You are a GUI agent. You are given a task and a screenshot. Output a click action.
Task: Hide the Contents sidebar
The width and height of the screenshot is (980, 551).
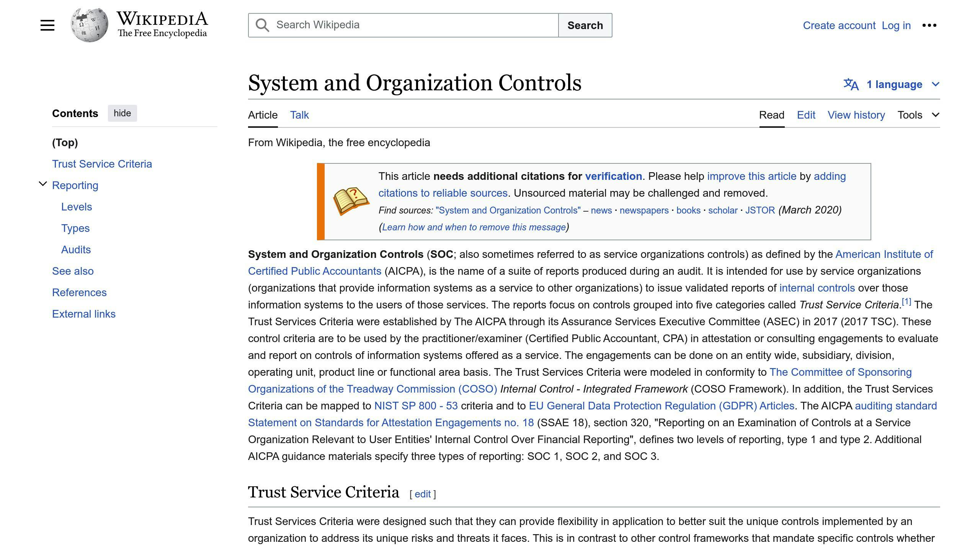pyautogui.click(x=122, y=113)
